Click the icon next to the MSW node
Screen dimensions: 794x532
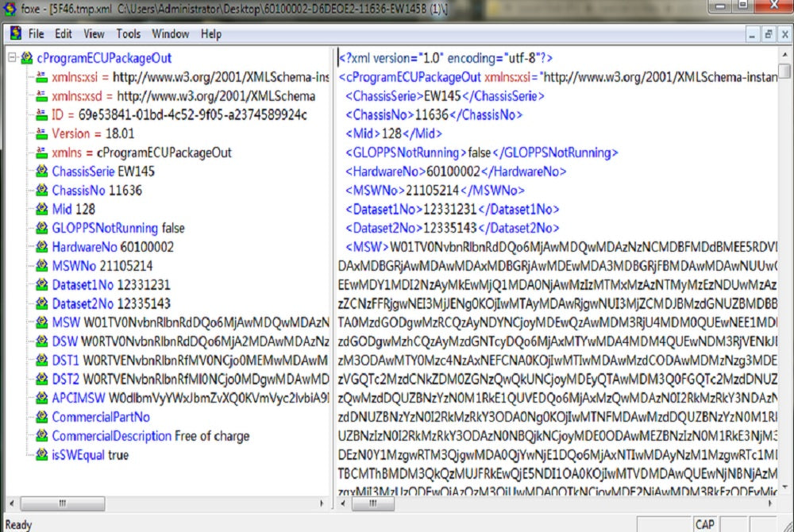42,322
